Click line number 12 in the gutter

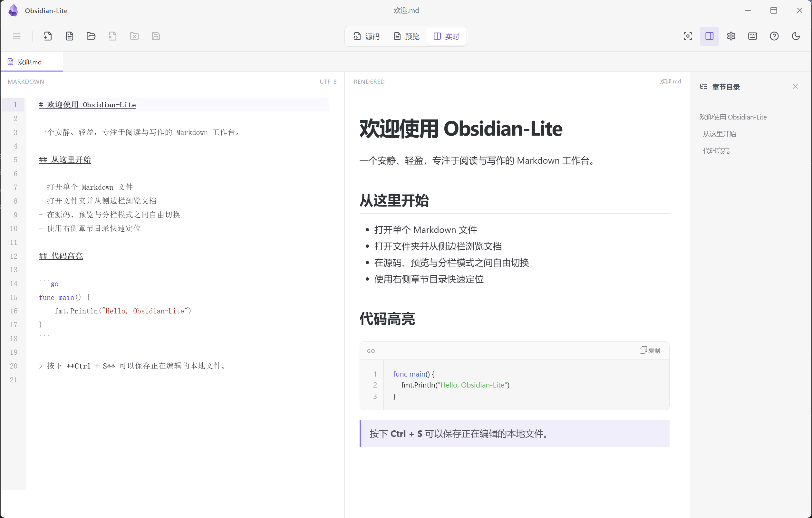(x=14, y=256)
